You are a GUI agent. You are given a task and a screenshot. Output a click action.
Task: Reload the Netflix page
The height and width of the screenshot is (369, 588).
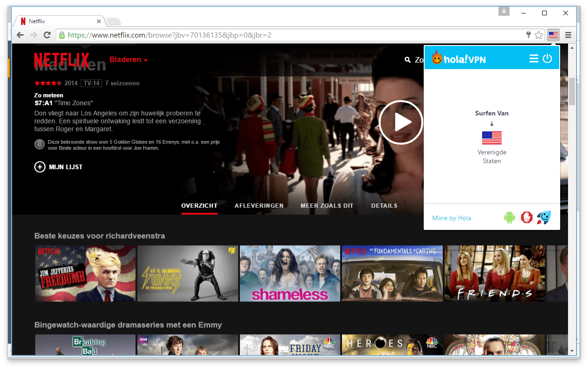coord(47,35)
